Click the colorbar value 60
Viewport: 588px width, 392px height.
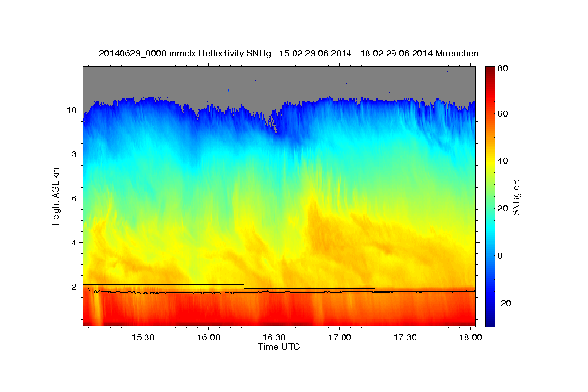[x=503, y=114]
